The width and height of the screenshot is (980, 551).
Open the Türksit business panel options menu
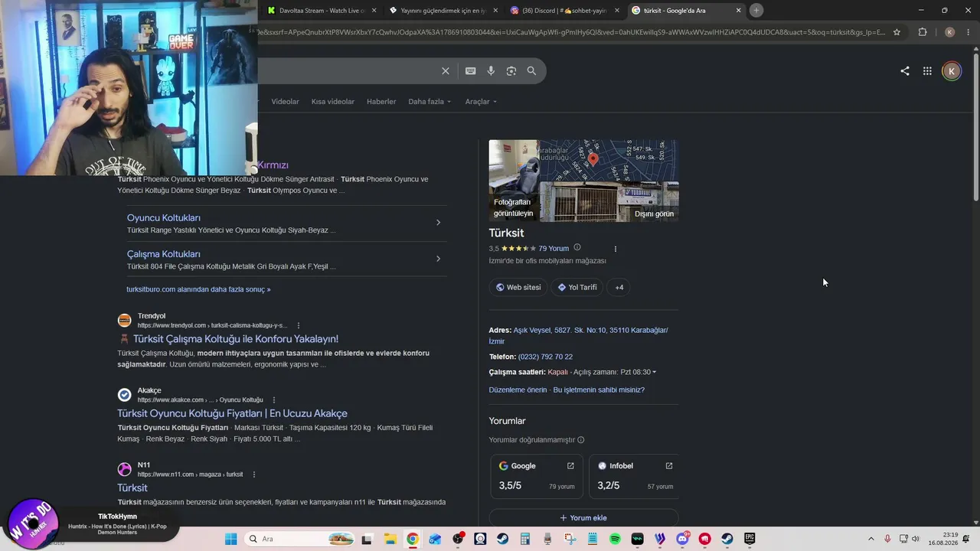pos(615,249)
